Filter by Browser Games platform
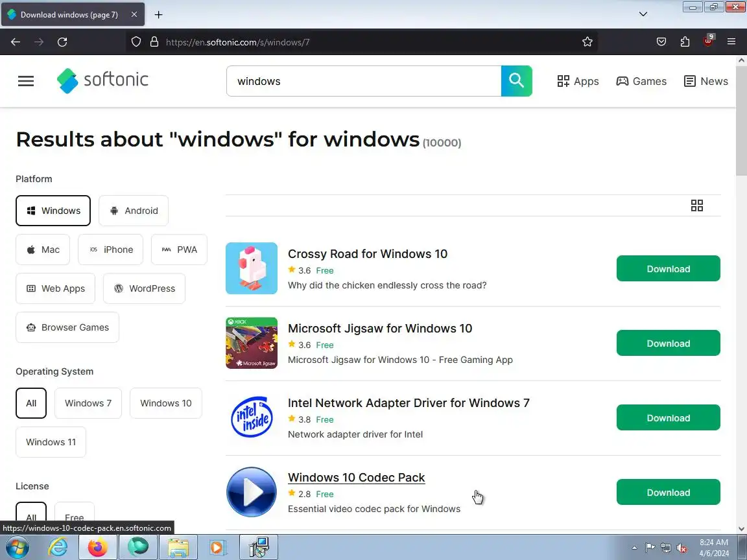The width and height of the screenshot is (747, 560). click(x=67, y=327)
